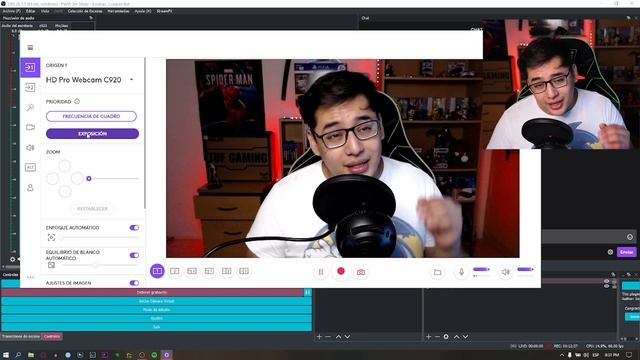Open the Vista menu in OBS
Viewport: 640px width, 360px height.
tap(45, 11)
